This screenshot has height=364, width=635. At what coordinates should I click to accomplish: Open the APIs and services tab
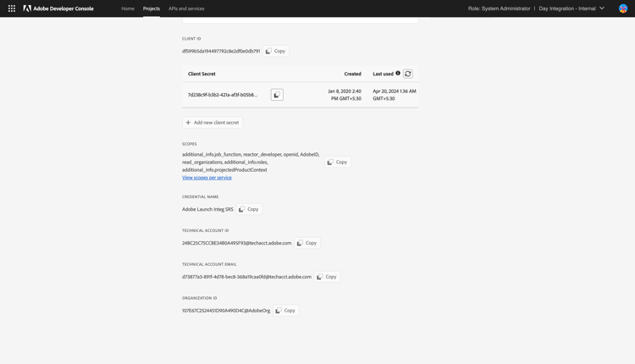click(186, 8)
